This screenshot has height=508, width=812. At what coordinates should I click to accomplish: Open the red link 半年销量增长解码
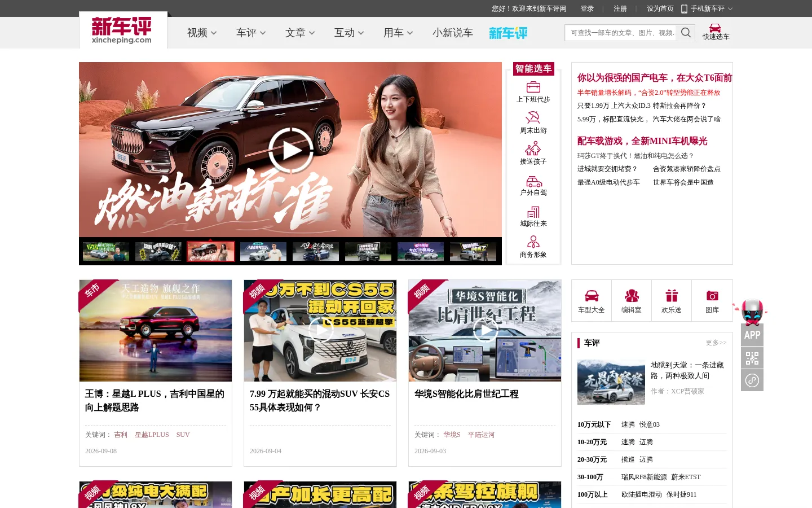(x=648, y=93)
